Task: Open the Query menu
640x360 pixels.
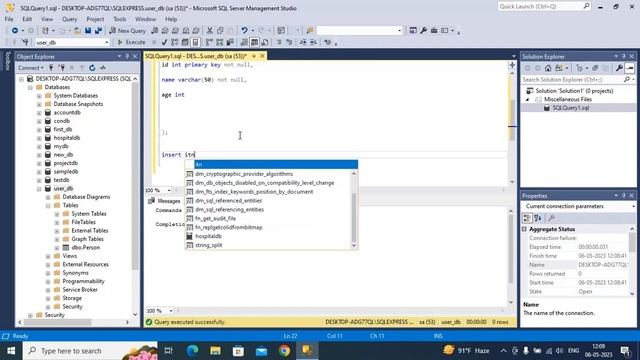Action: pos(69,19)
